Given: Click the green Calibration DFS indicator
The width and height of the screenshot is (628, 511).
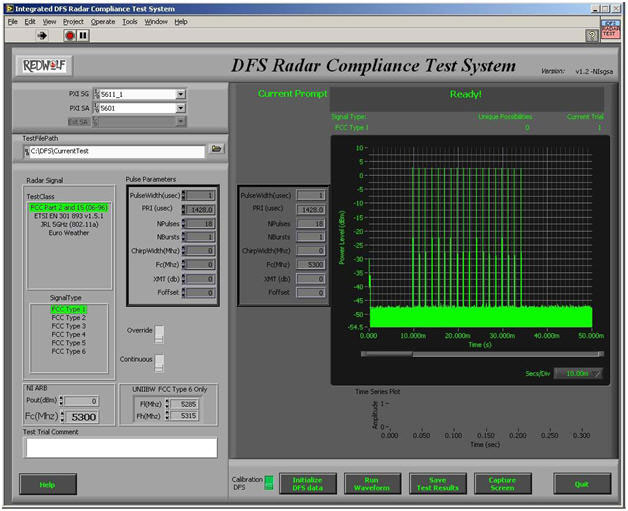Looking at the screenshot, I should (x=268, y=483).
